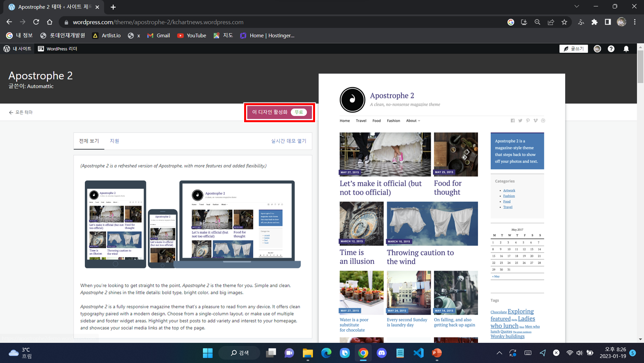The width and height of the screenshot is (644, 363).
Task: Go back in browser history
Action: 9,22
